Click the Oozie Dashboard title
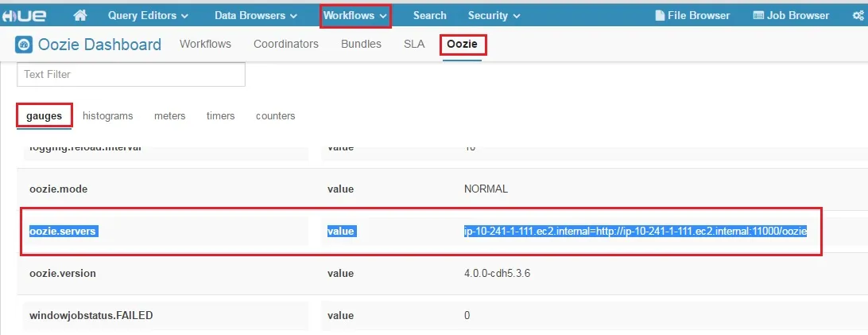This screenshot has width=868, height=335. [99, 45]
